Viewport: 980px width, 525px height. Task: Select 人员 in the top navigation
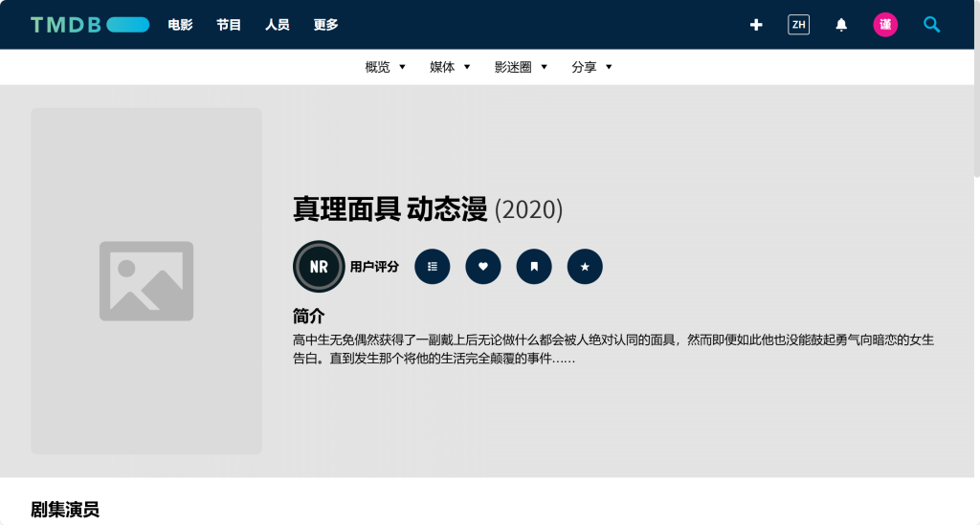pyautogui.click(x=278, y=25)
